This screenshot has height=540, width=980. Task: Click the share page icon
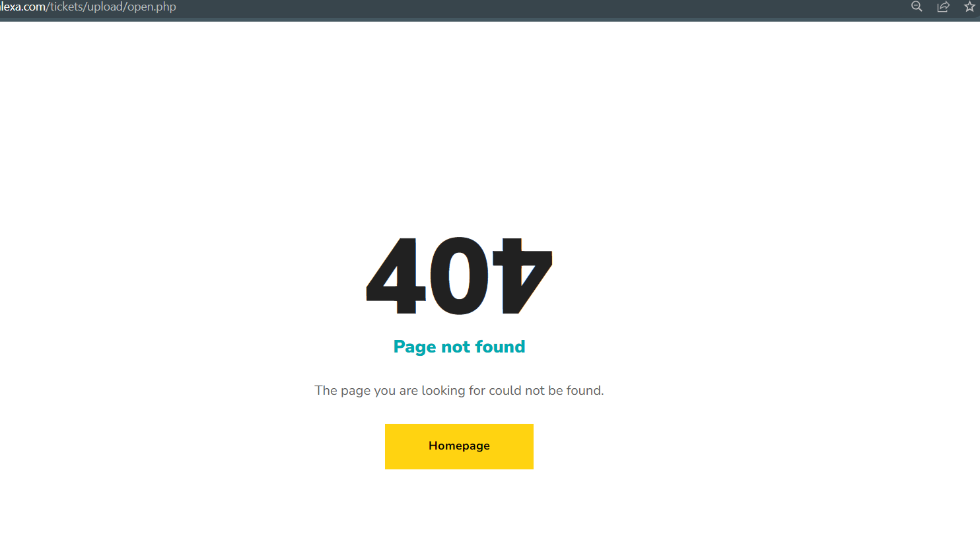[943, 7]
